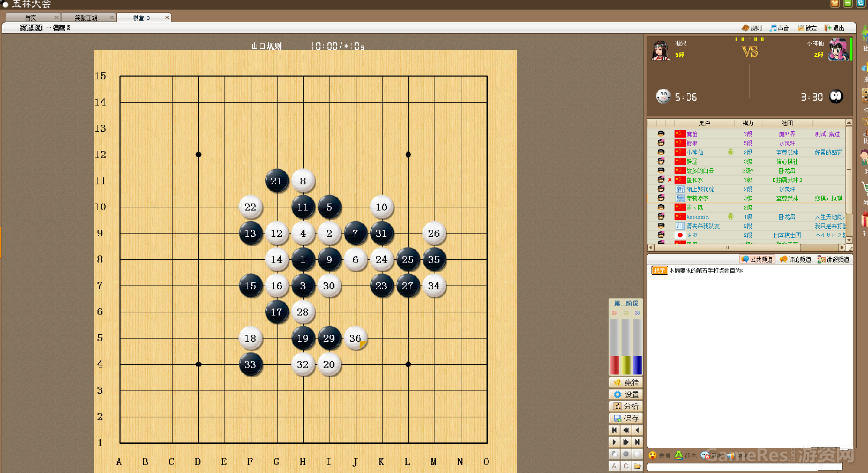Click the A label tool icon
The width and height of the screenshot is (868, 473).
coord(615,466)
